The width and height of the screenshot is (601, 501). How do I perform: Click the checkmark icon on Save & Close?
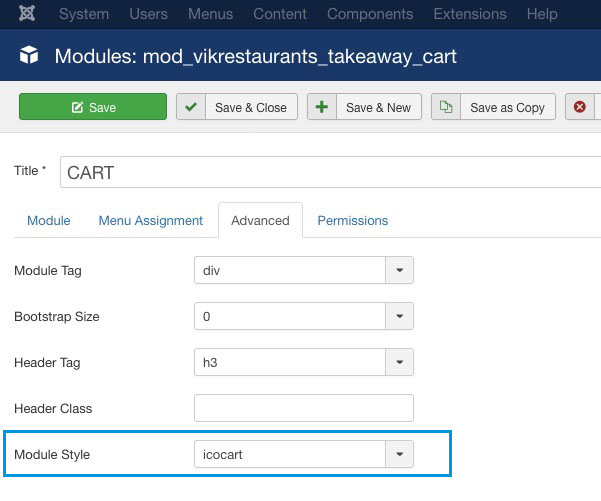pyautogui.click(x=191, y=107)
